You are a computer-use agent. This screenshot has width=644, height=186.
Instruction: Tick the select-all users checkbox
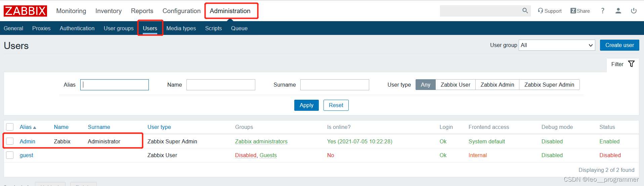point(10,127)
